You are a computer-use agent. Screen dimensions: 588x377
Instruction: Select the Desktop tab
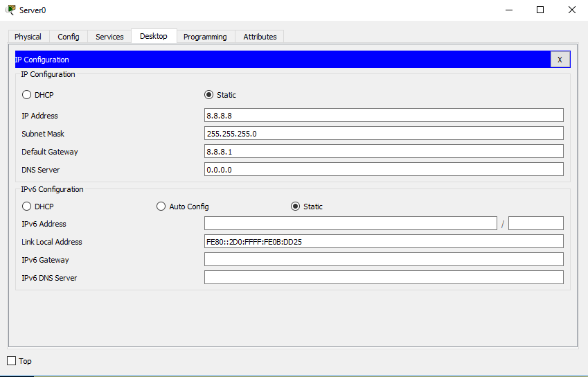(x=154, y=36)
